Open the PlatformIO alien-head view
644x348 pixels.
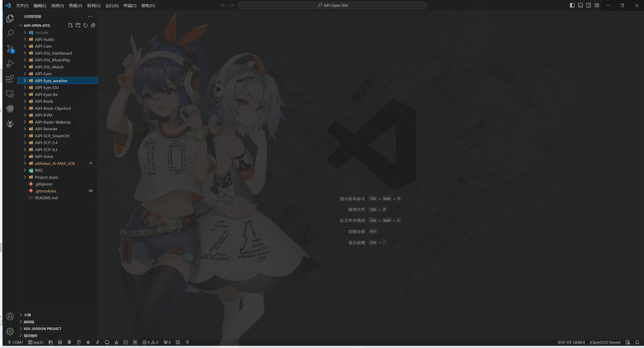[10, 124]
